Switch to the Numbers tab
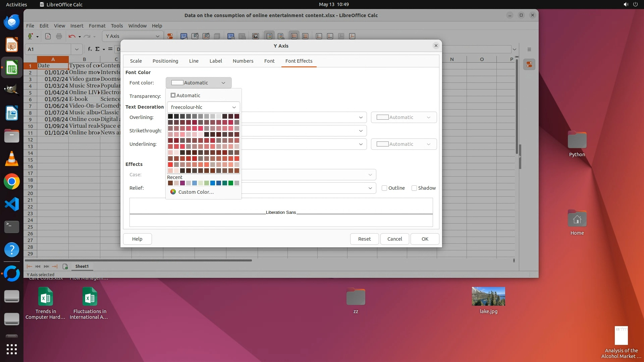Viewport: 644px width, 362px height. 243,61
